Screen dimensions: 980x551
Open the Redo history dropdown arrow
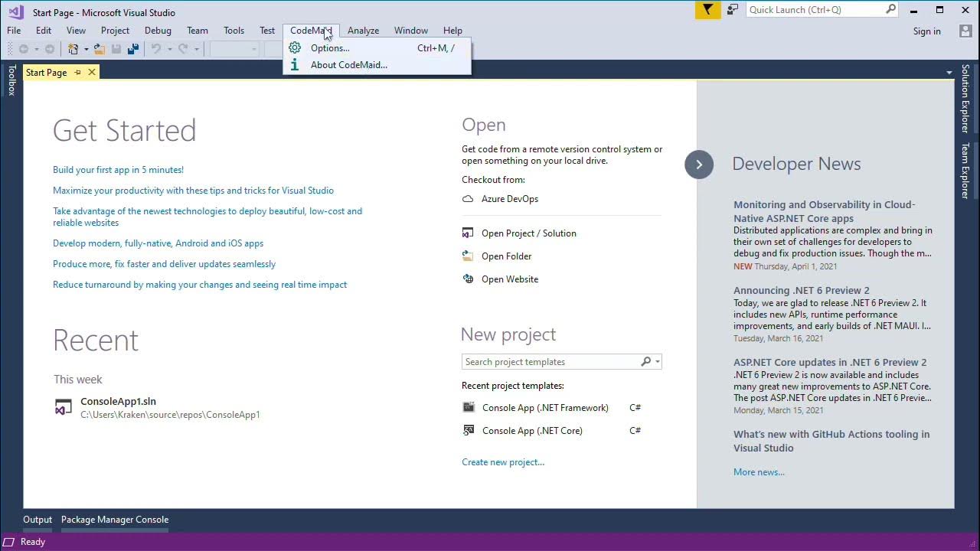point(196,49)
